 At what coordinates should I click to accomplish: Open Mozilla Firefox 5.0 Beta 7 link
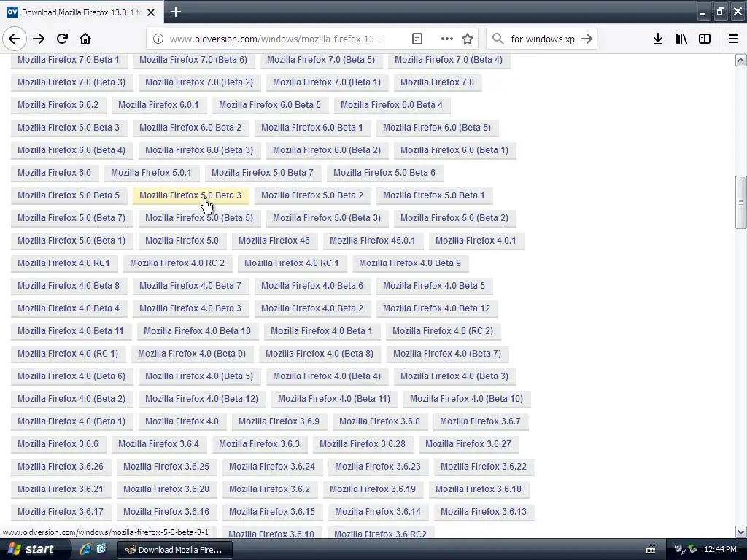[263, 172]
